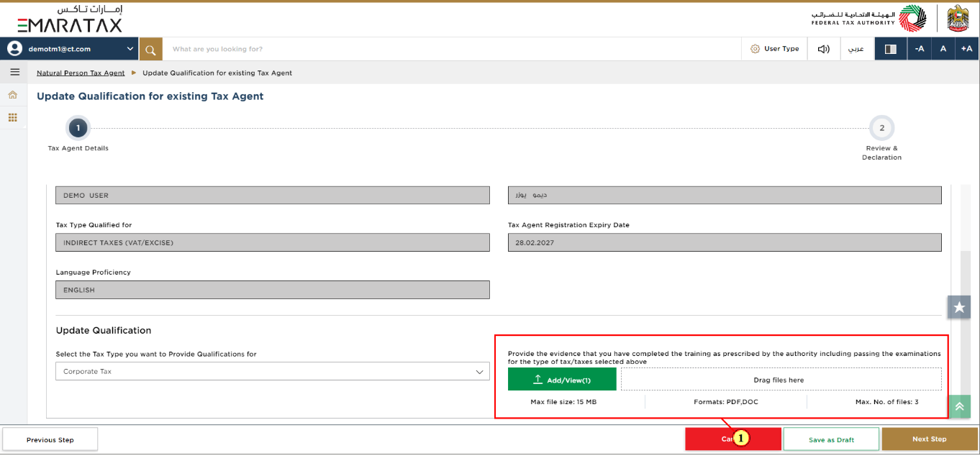Toggle the high contrast mode icon

[x=891, y=49]
